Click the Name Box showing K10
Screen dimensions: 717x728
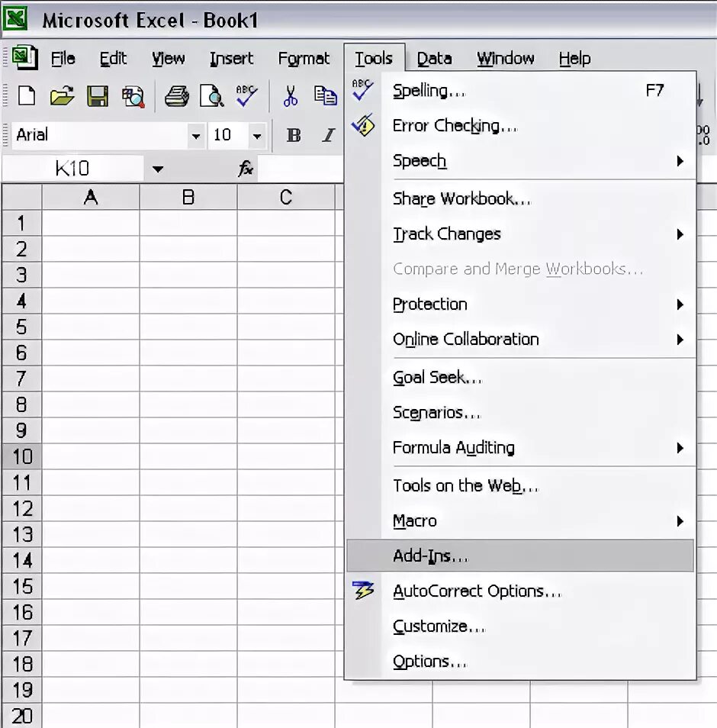(72, 169)
